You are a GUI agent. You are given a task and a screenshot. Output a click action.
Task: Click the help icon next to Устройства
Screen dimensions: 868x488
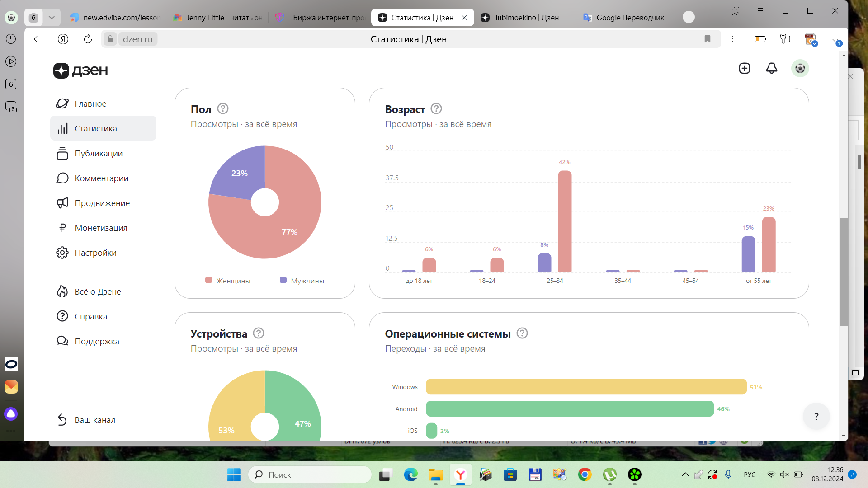click(258, 333)
